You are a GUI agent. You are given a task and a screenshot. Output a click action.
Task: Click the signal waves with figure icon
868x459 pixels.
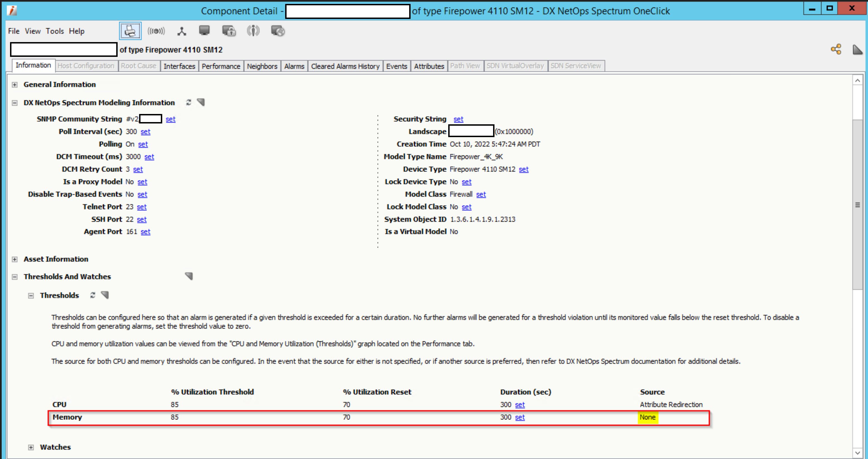coord(253,31)
